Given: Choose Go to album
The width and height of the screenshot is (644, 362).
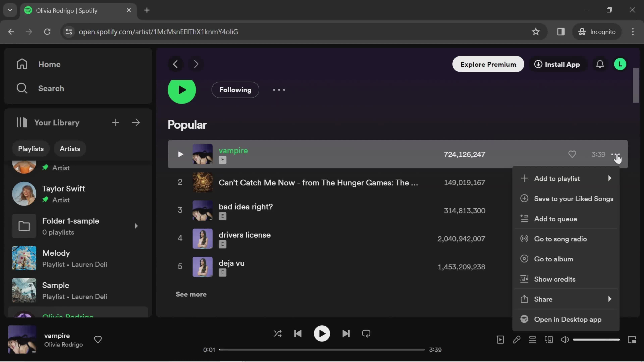Looking at the screenshot, I should point(566,259).
